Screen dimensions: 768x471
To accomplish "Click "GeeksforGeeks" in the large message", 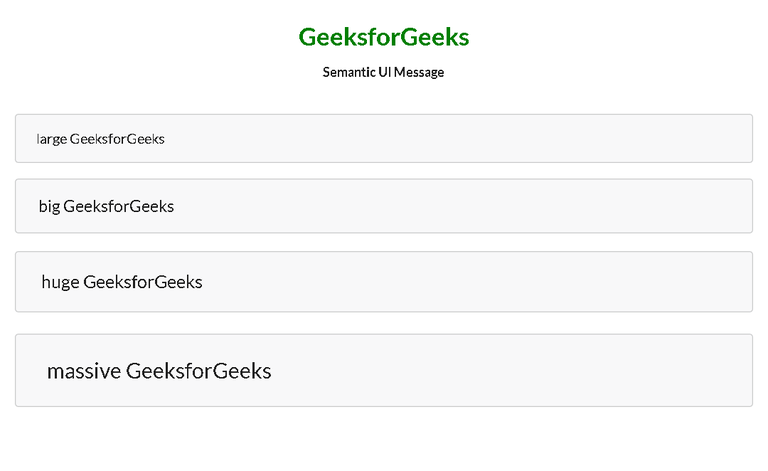I will pos(117,139).
